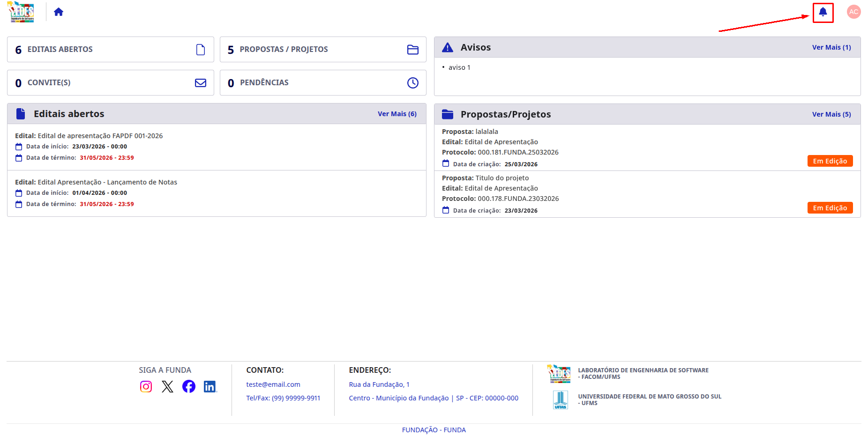Click the document icon on Editais Abertos card
Screen dimensions: 868x436
(201, 50)
